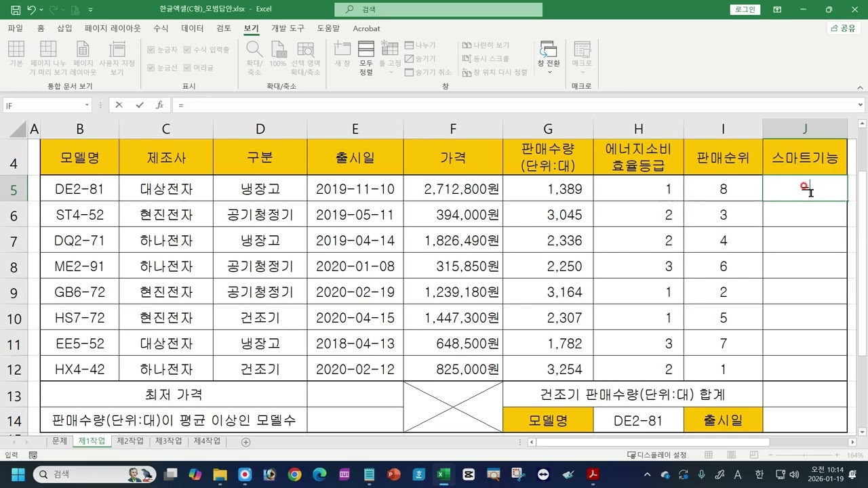Click 디스플레이 설정 in the status bar

click(657, 455)
